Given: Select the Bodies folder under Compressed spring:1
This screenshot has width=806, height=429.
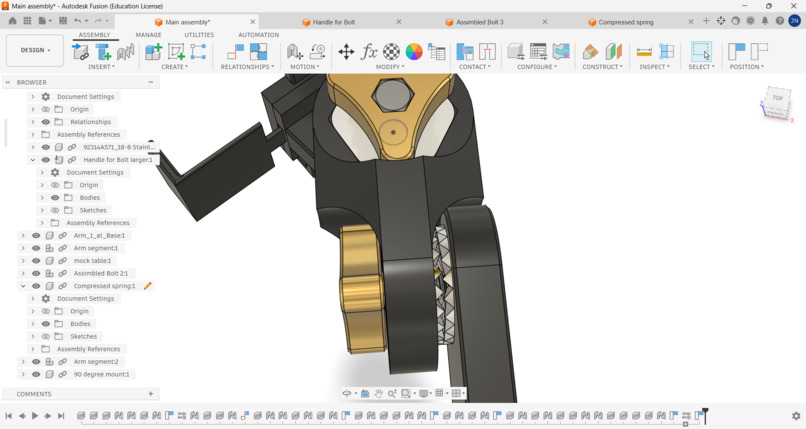Looking at the screenshot, I should pyautogui.click(x=80, y=324).
